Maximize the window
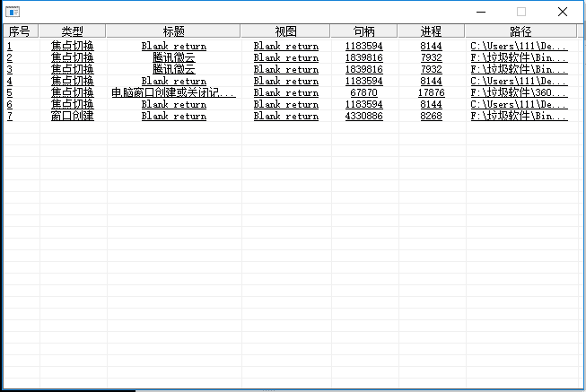 pyautogui.click(x=521, y=12)
